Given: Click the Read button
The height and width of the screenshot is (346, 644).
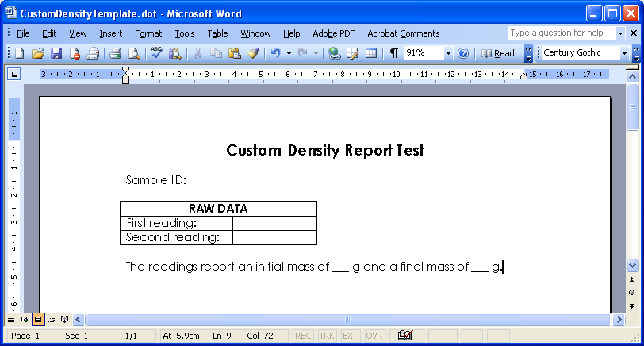Looking at the screenshot, I should click(498, 53).
